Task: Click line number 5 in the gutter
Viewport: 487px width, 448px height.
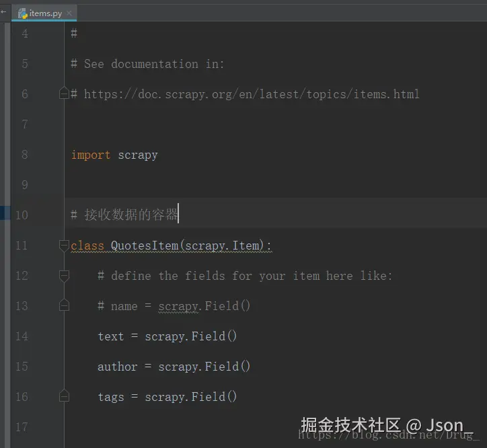Action: click(x=25, y=64)
